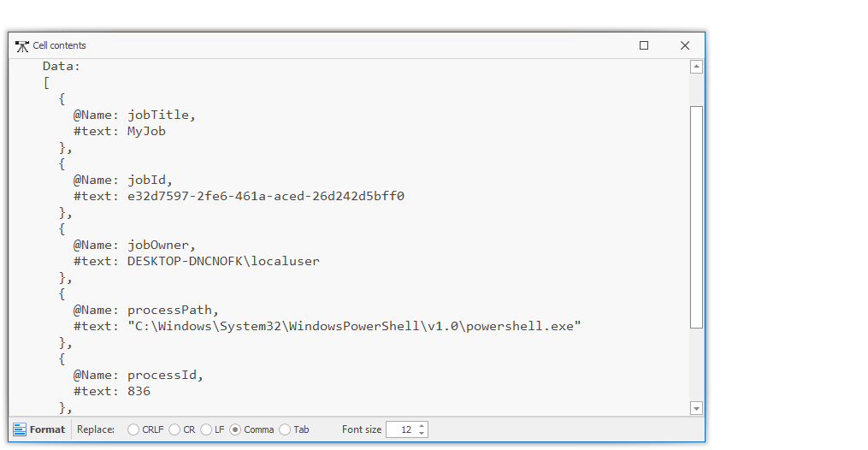Select the LF replace option

coord(213,429)
